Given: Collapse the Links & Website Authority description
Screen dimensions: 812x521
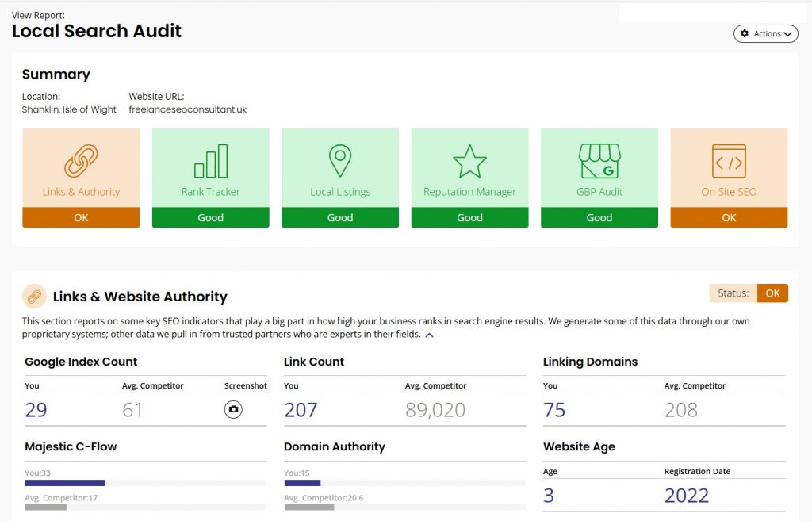Looking at the screenshot, I should [429, 335].
